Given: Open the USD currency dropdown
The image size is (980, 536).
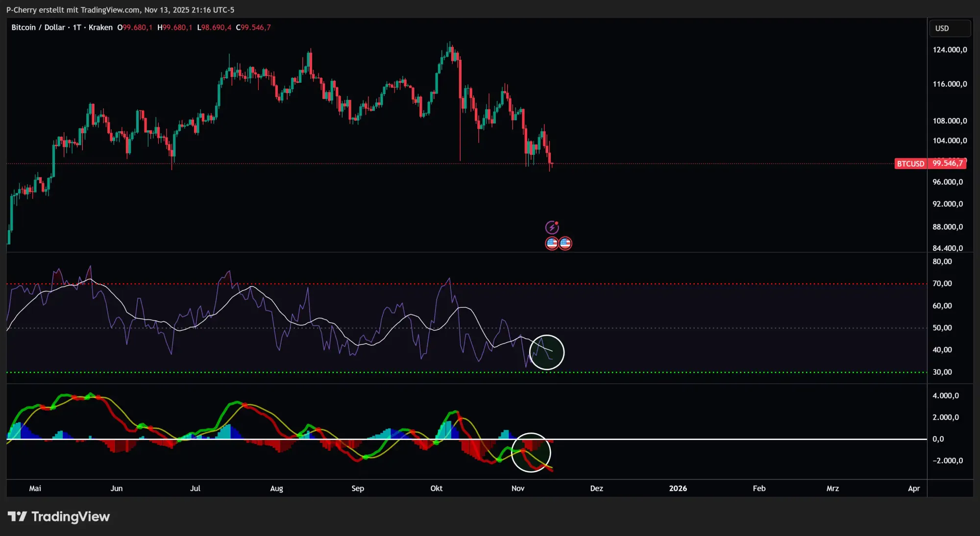Looking at the screenshot, I should pyautogui.click(x=949, y=28).
